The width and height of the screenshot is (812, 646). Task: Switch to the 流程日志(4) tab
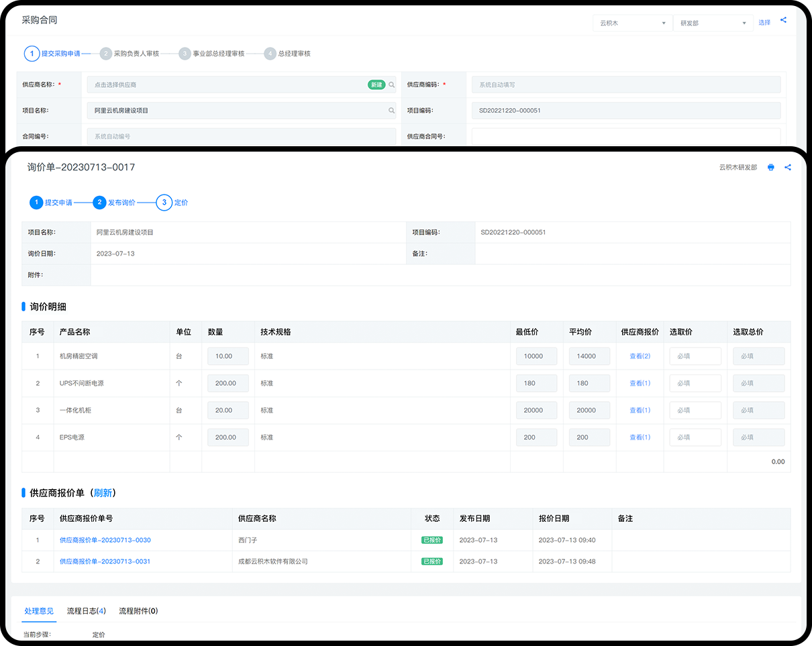[x=87, y=611]
